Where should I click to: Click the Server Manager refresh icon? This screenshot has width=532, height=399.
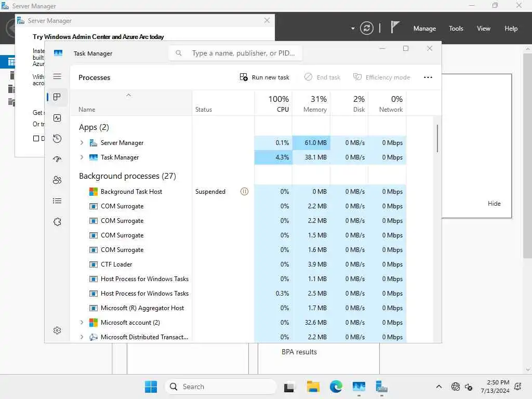(366, 28)
